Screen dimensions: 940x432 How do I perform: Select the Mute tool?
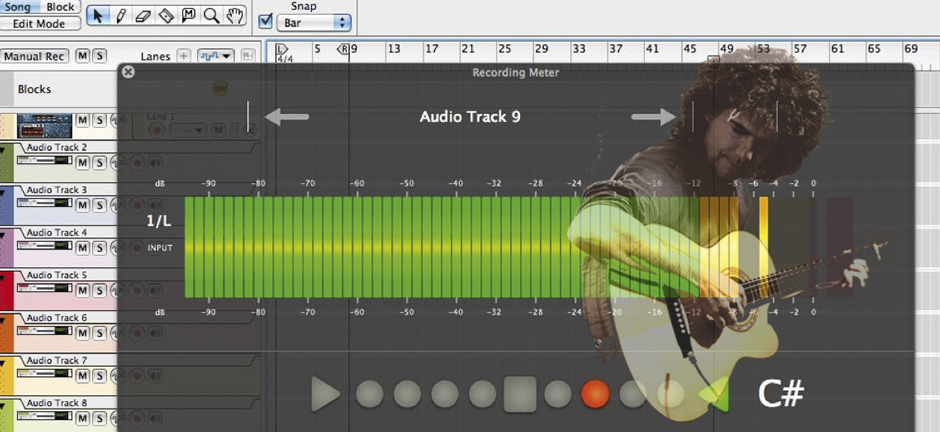pyautogui.click(x=188, y=16)
